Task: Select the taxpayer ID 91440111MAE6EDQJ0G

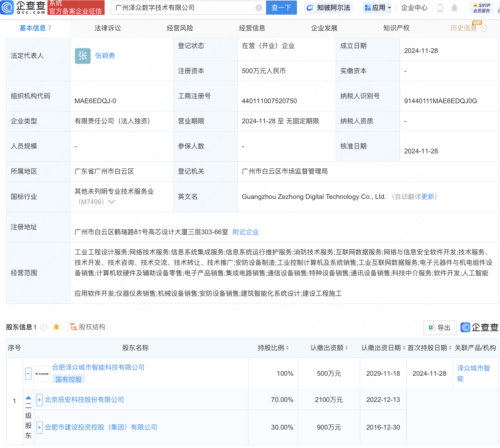Action: click(440, 101)
